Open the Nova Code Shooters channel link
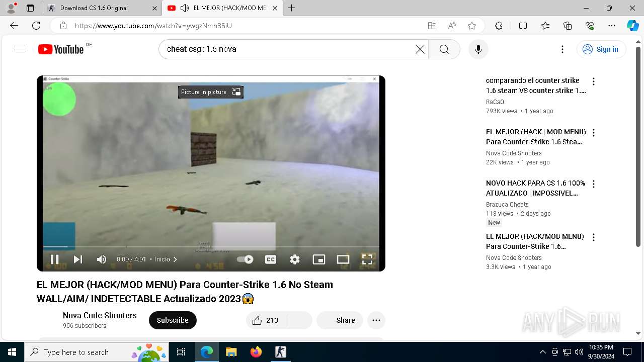Image resolution: width=644 pixels, height=362 pixels. pyautogui.click(x=100, y=315)
